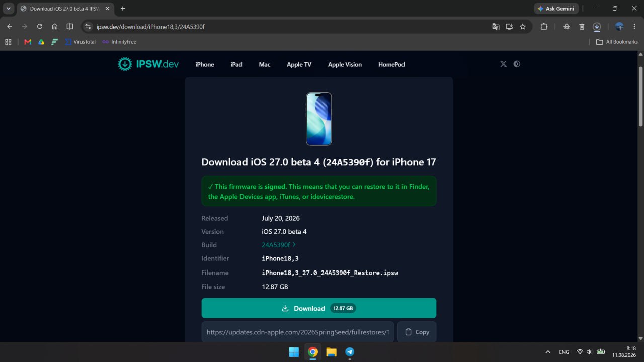Click the version value iOS 27.0 beta 4
Viewport: 644px width, 362px height.
[284, 232]
